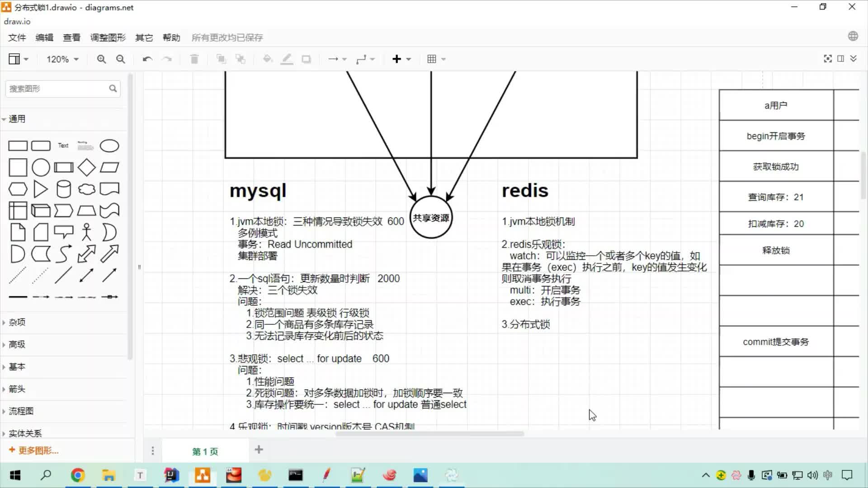Select the parallelogram shape in palette
Image resolution: width=868 pixels, height=488 pixels.
pos(109,168)
